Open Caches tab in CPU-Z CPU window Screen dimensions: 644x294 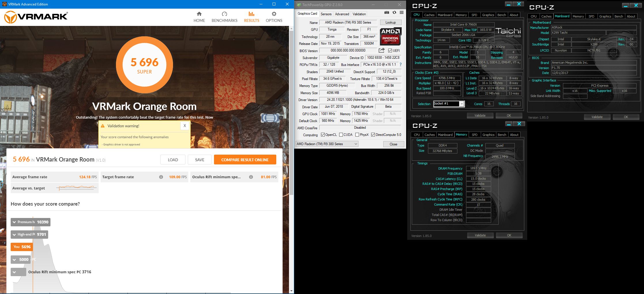[429, 15]
